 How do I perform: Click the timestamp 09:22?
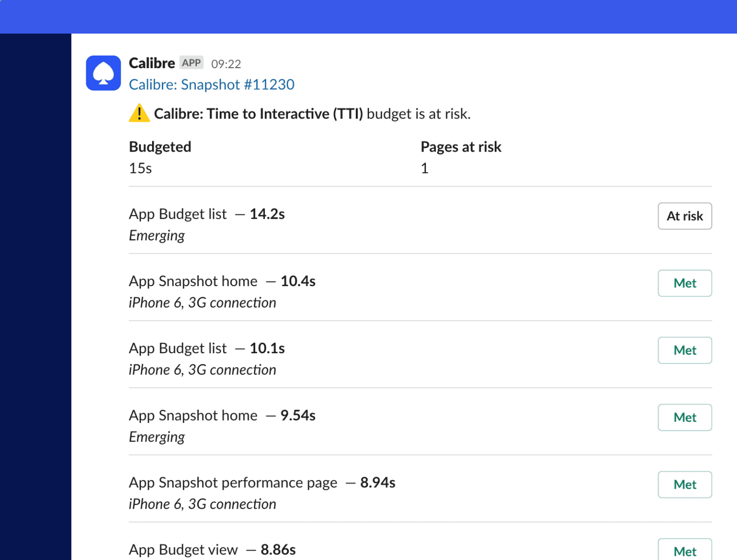(226, 63)
